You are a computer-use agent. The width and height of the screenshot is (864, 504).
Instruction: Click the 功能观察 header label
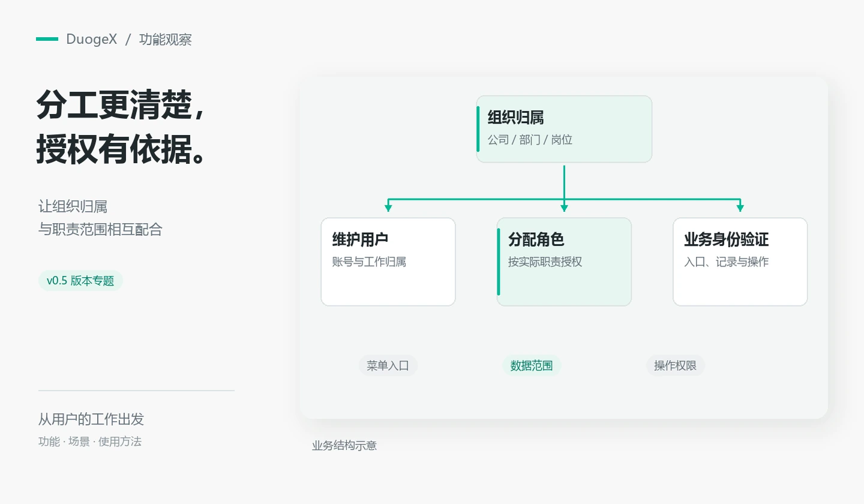(166, 40)
